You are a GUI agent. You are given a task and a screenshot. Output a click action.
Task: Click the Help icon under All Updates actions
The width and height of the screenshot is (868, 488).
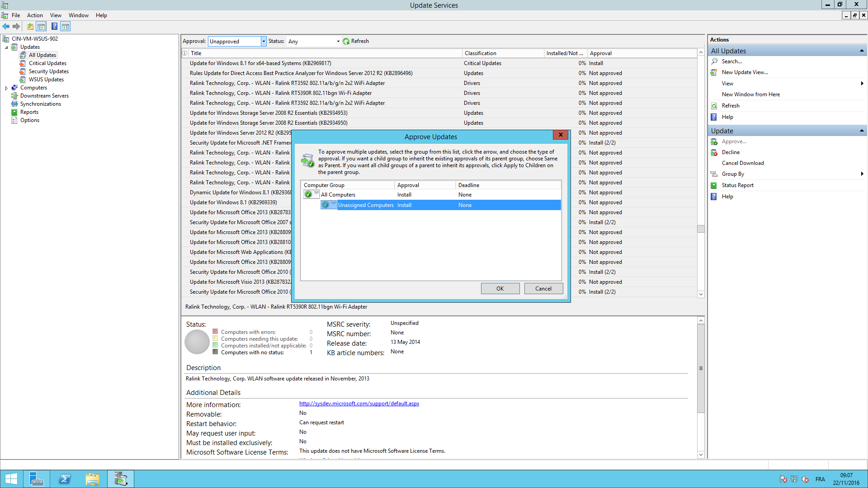tap(714, 117)
